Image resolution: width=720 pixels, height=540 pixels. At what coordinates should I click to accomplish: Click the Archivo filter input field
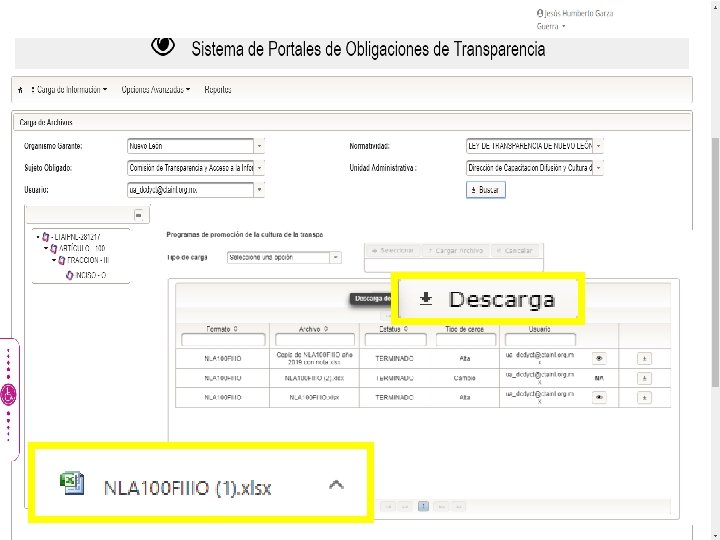[x=315, y=340]
